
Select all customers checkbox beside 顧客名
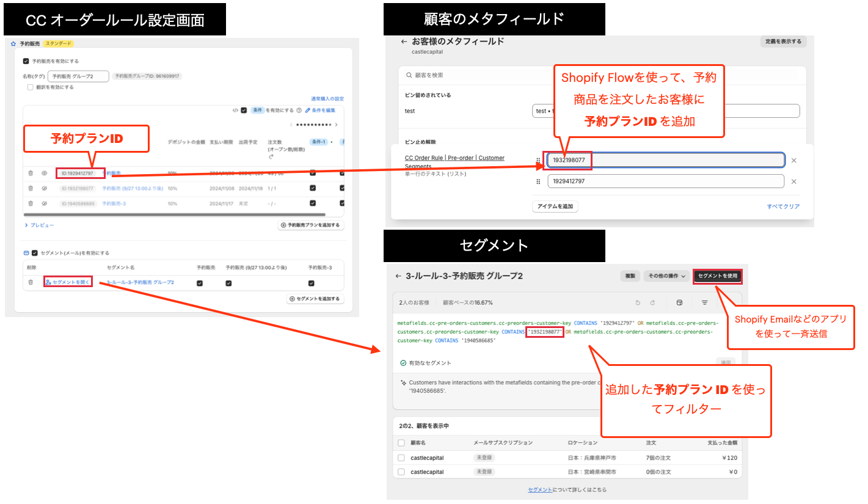[401, 442]
